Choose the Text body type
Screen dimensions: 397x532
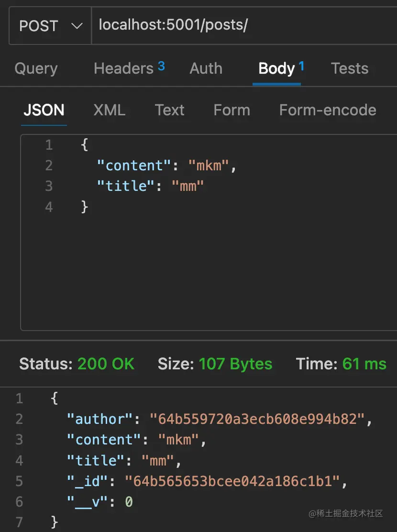(x=169, y=110)
